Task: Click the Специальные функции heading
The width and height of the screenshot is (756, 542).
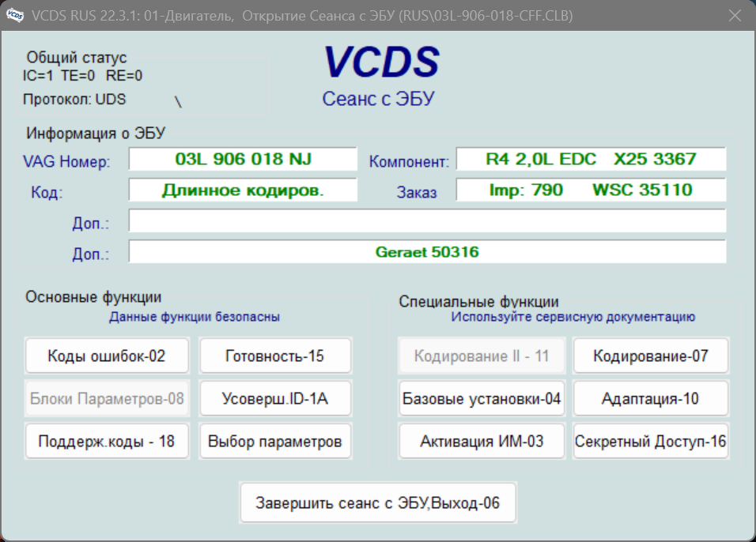Action: point(478,302)
